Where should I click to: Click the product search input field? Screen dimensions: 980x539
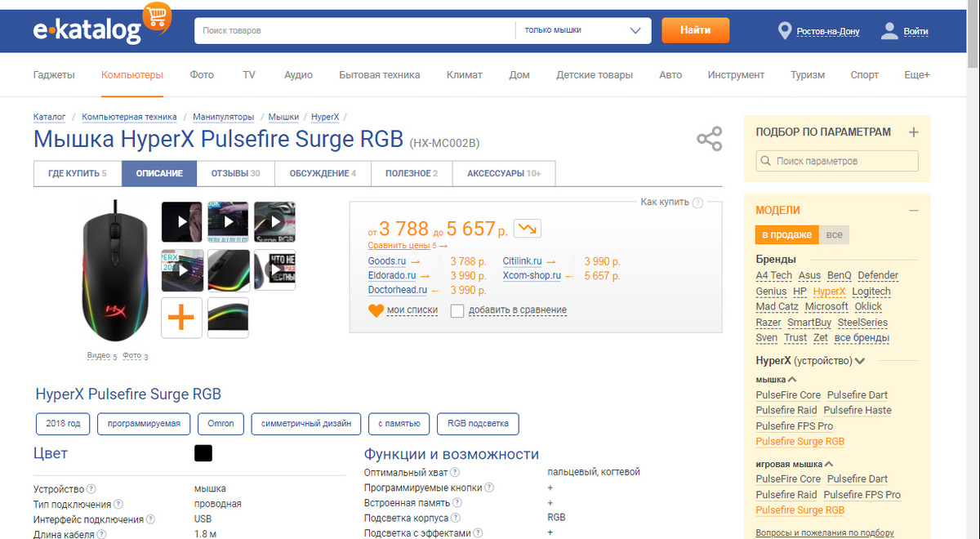tap(354, 30)
